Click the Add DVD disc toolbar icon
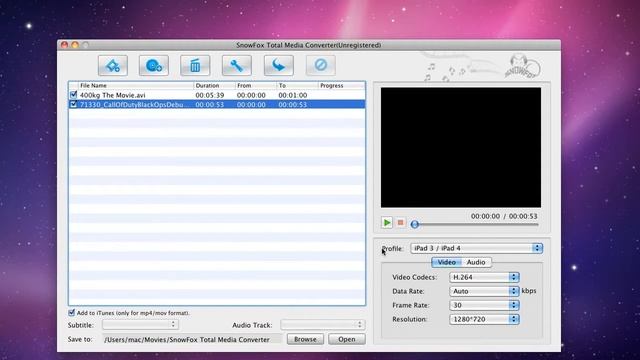This screenshot has height=360, width=640. pos(153,65)
